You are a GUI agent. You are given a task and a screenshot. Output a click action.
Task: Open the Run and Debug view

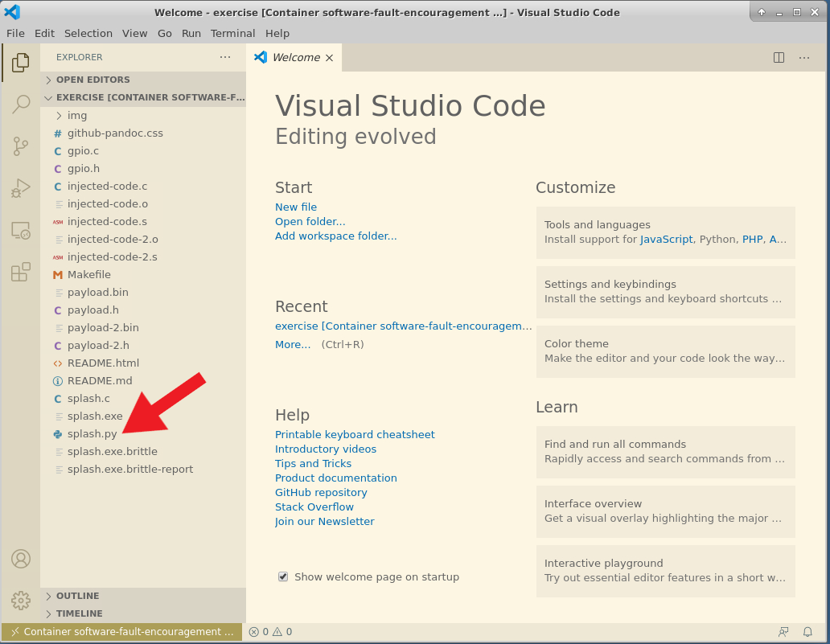21,188
